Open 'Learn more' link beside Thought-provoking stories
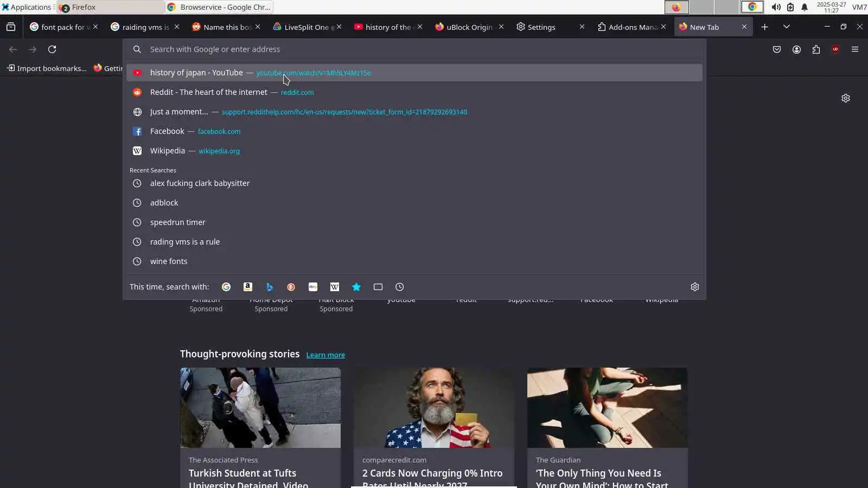This screenshot has width=868, height=488. tap(325, 355)
